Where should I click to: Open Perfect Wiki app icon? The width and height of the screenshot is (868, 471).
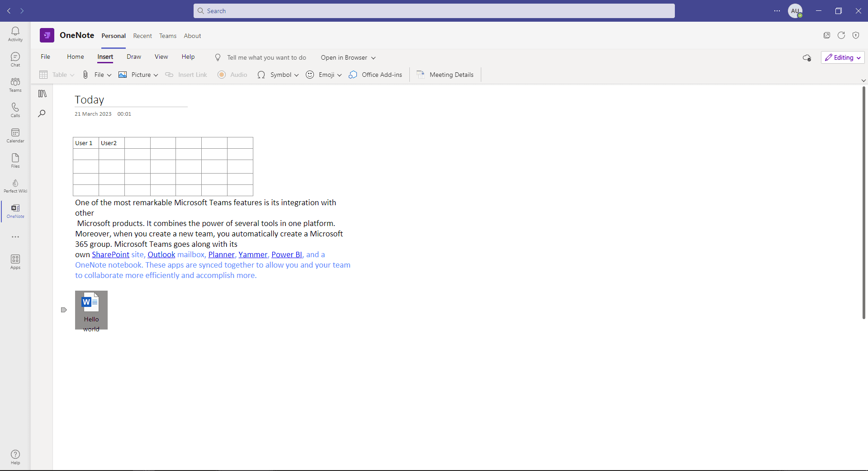[x=15, y=186]
